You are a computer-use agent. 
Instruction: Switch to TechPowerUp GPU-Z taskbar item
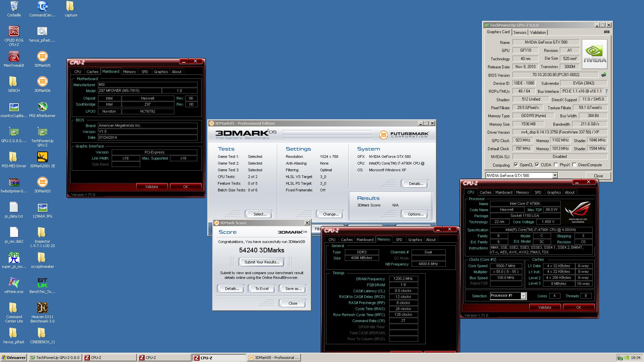(x=55, y=358)
